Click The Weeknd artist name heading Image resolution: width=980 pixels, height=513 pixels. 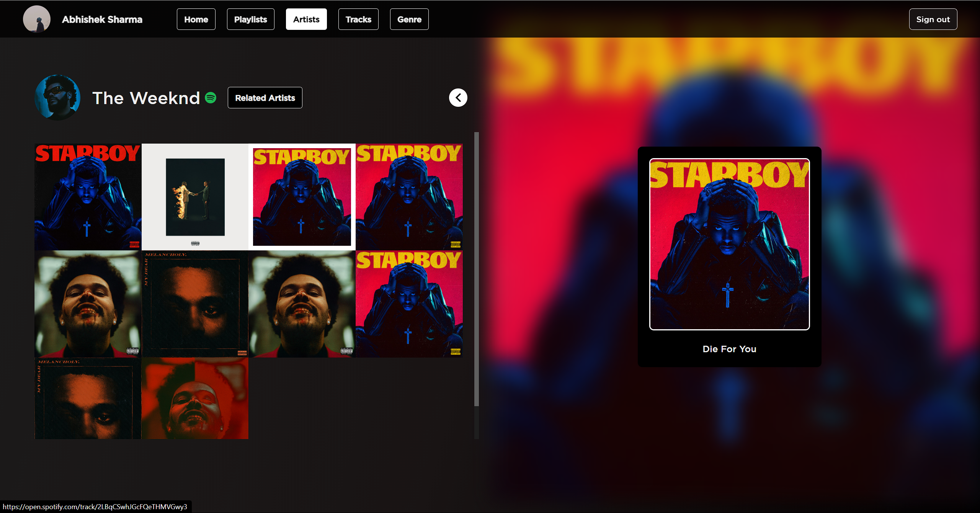tap(146, 98)
